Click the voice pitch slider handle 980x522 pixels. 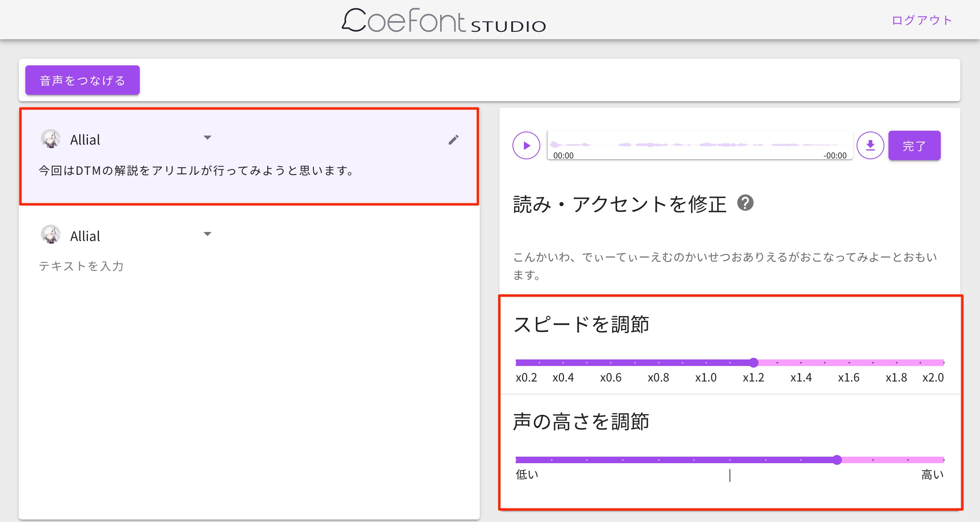point(837,460)
